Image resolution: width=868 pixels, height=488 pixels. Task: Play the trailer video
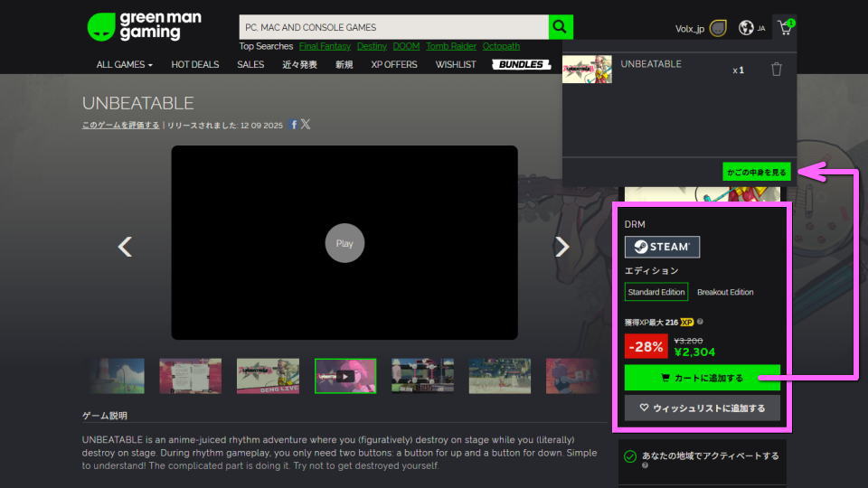point(344,243)
